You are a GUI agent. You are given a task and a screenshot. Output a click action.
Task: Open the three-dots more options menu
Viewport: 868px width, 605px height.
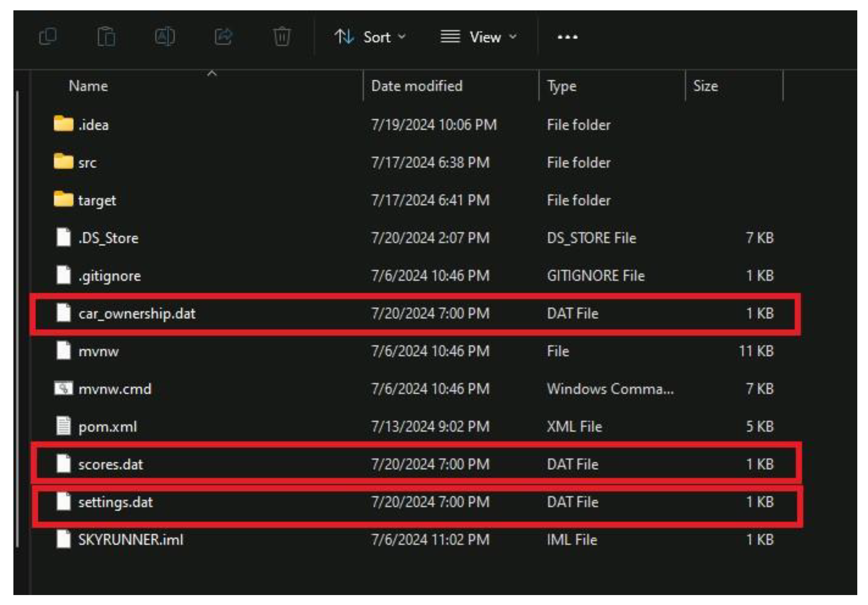[x=567, y=37]
